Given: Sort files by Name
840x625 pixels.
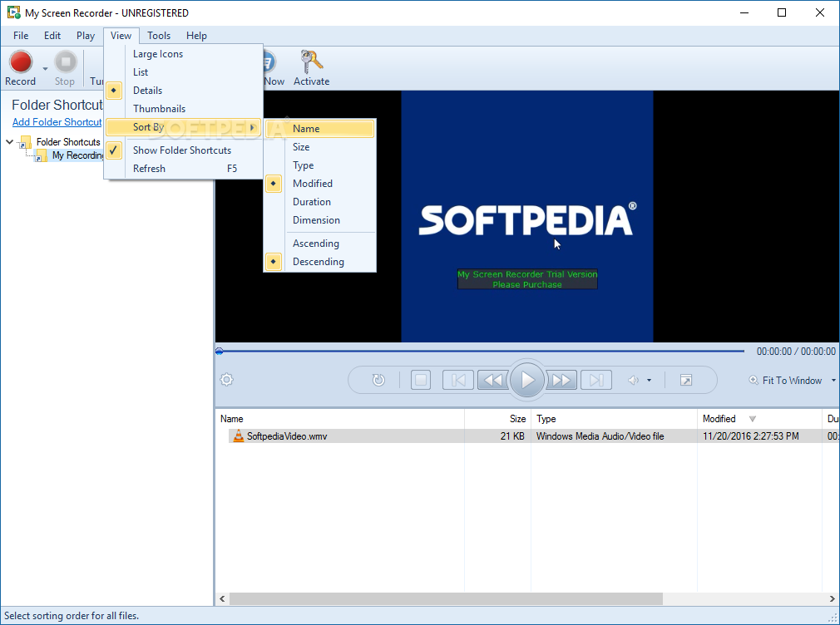Looking at the screenshot, I should tap(320, 129).
